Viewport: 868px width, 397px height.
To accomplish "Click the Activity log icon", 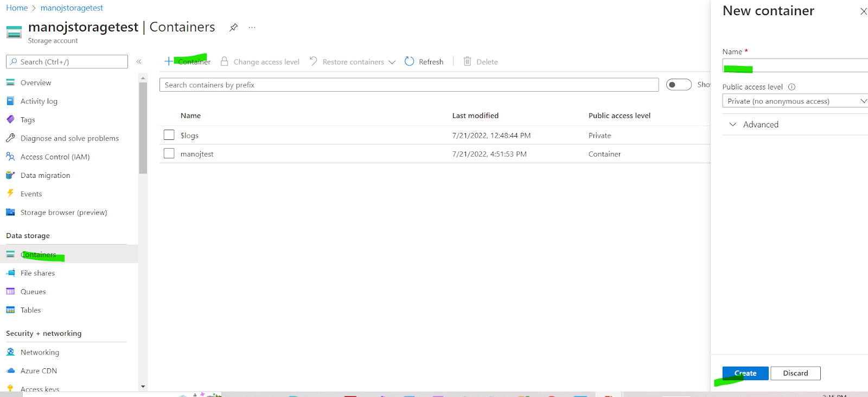I will point(10,101).
